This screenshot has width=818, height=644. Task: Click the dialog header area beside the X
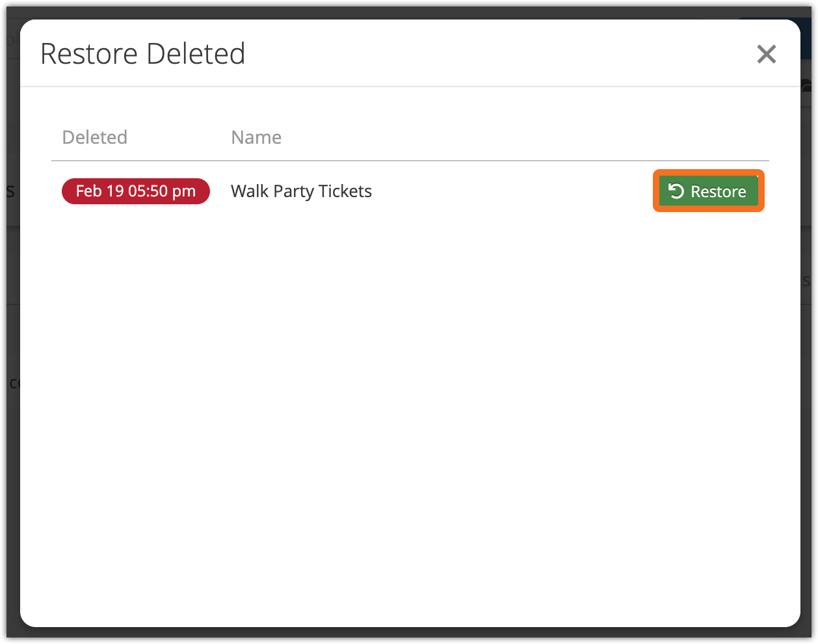(520, 54)
